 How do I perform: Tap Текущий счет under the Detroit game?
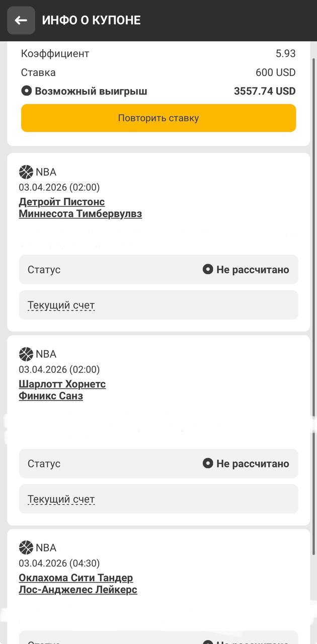[61, 305]
